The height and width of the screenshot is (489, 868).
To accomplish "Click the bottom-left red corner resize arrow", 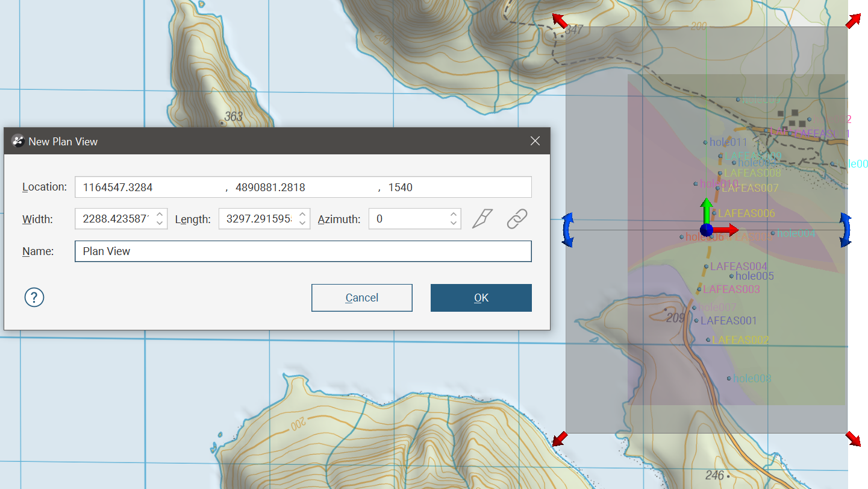I will (560, 438).
